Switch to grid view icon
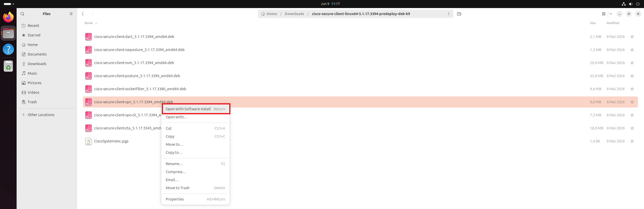Viewport: 644px width, 209px height. coord(603,14)
